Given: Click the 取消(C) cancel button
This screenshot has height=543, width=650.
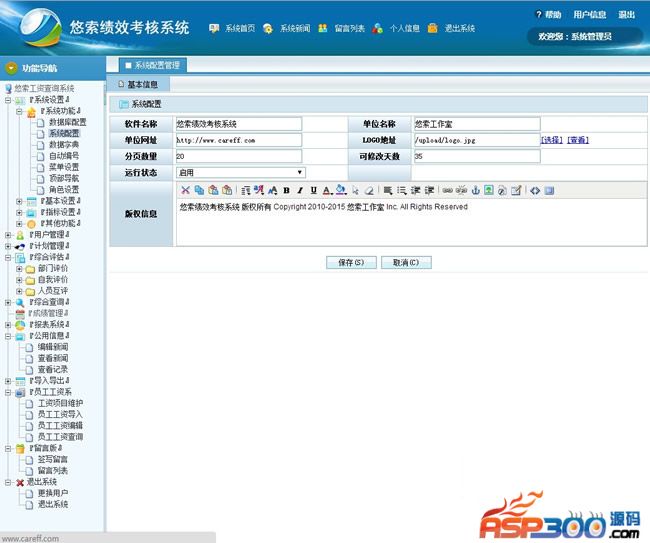Looking at the screenshot, I should (406, 262).
